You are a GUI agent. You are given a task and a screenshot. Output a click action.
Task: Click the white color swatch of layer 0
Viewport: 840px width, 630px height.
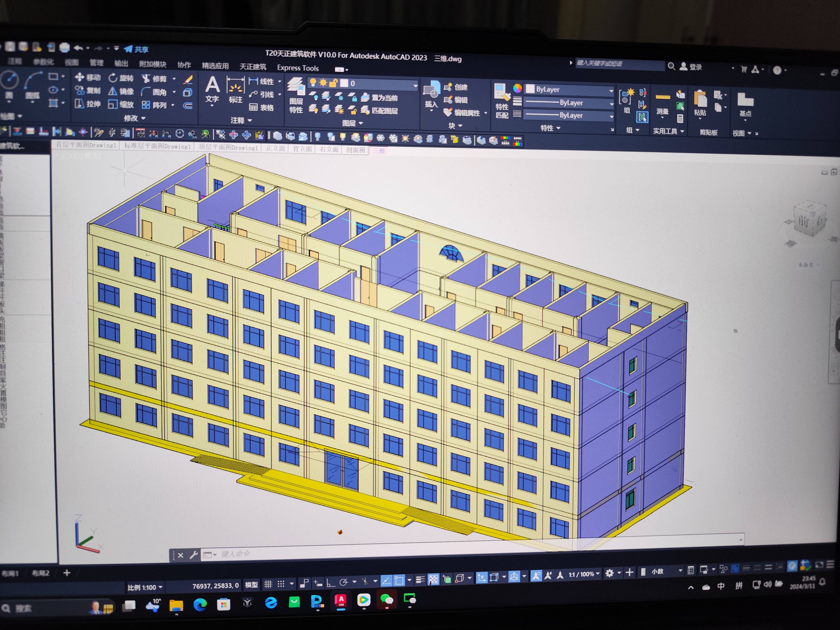point(344,83)
